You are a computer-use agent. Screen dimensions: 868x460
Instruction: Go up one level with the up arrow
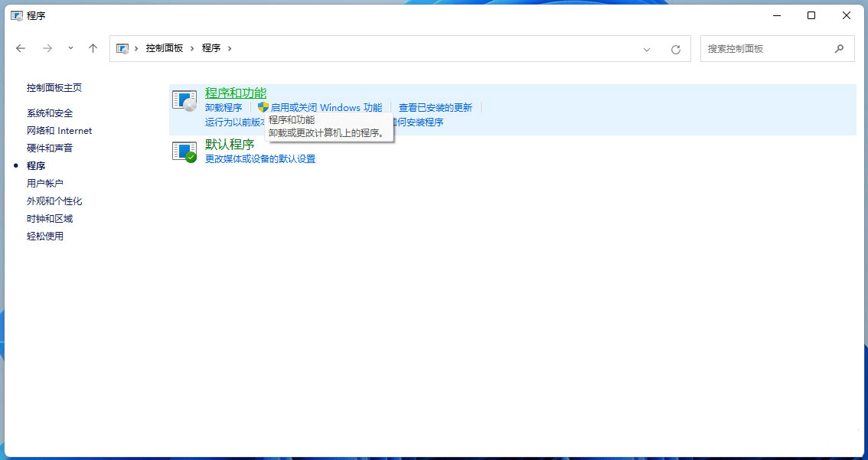pyautogui.click(x=93, y=48)
